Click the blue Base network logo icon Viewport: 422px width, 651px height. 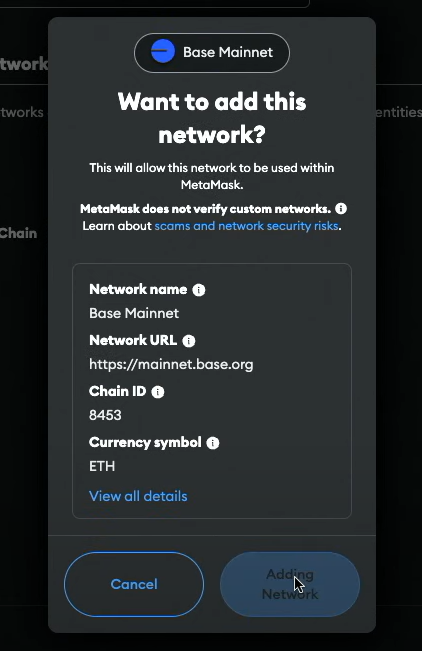(163, 51)
